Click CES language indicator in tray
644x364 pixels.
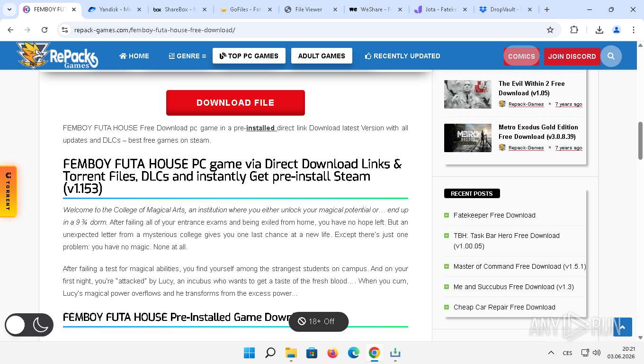567,353
